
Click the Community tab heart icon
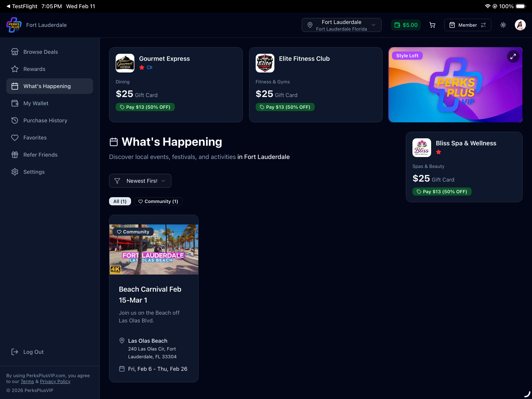pyautogui.click(x=140, y=201)
